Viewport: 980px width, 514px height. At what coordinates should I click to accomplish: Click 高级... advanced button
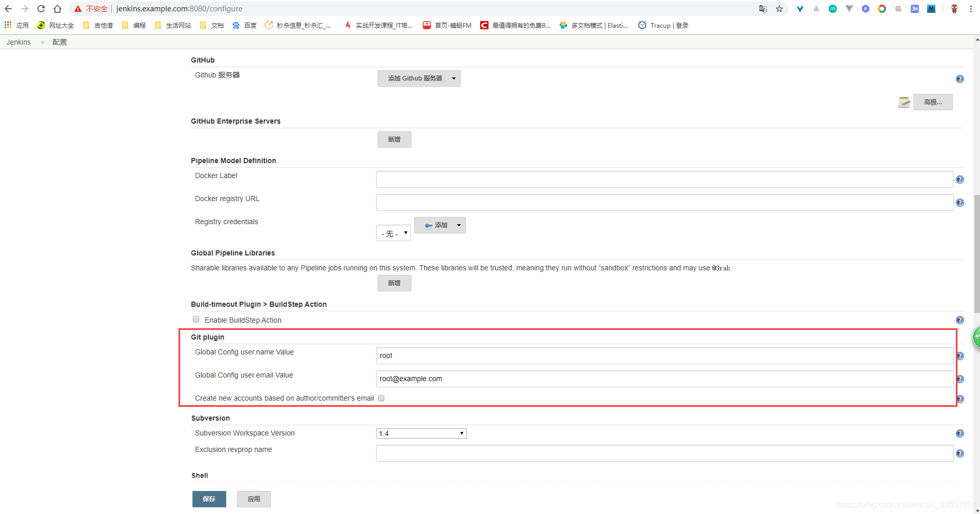(933, 102)
